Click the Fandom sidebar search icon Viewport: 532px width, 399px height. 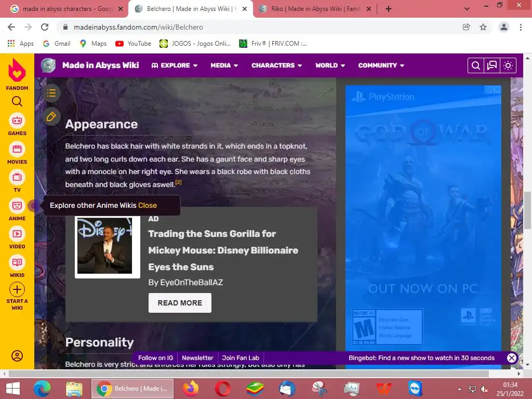pos(17,101)
